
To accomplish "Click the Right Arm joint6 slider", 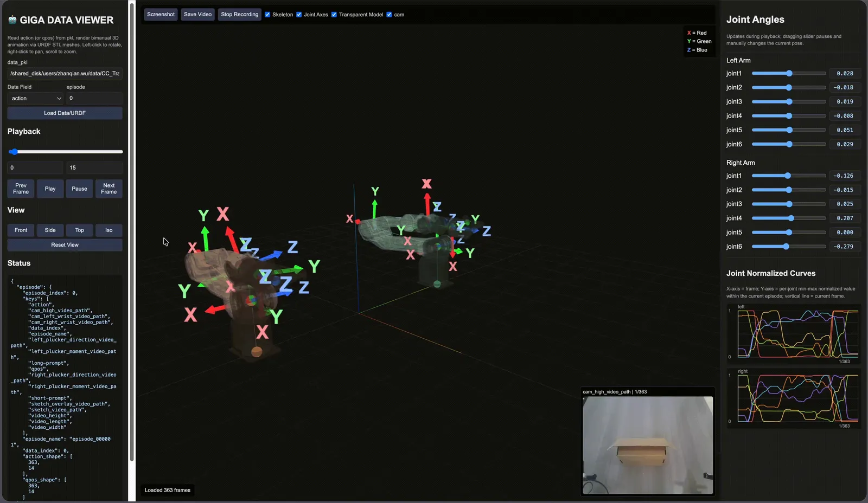I will [x=789, y=247].
